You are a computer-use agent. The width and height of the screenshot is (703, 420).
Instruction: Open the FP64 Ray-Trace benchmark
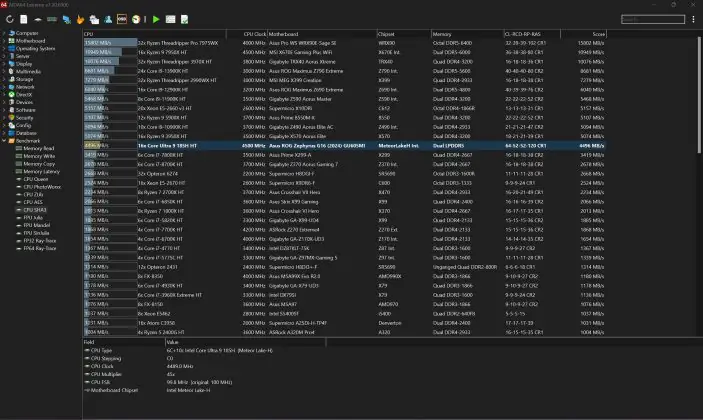[x=39, y=248]
